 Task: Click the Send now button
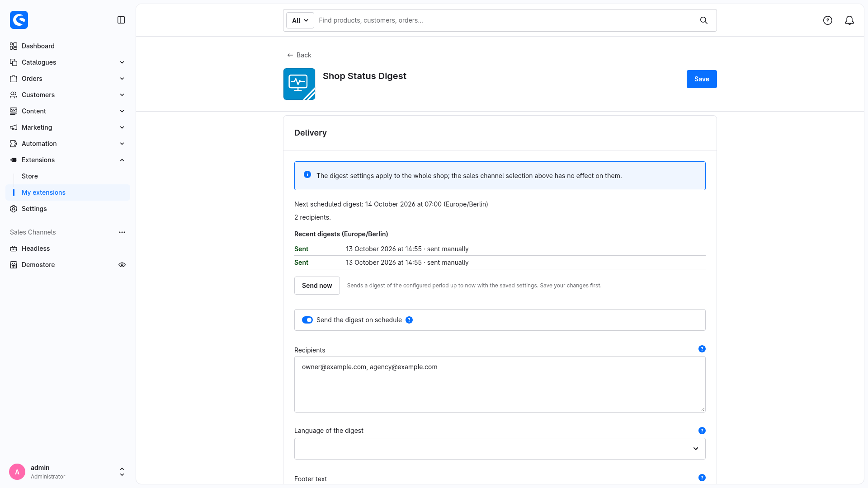point(317,286)
